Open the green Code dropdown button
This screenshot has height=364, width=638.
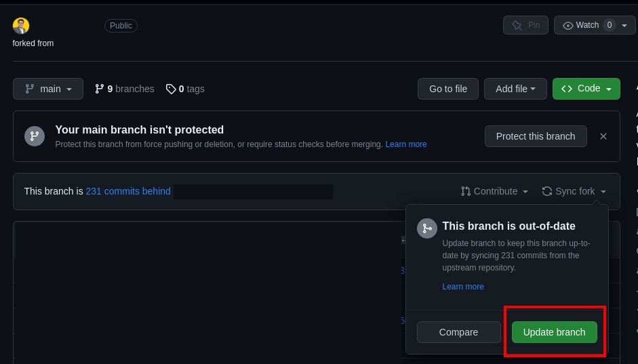tap(586, 89)
